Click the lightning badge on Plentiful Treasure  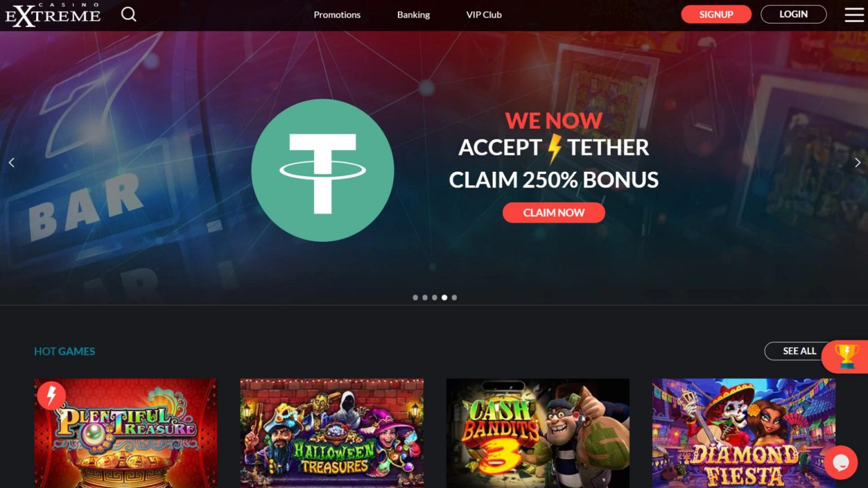[51, 395]
